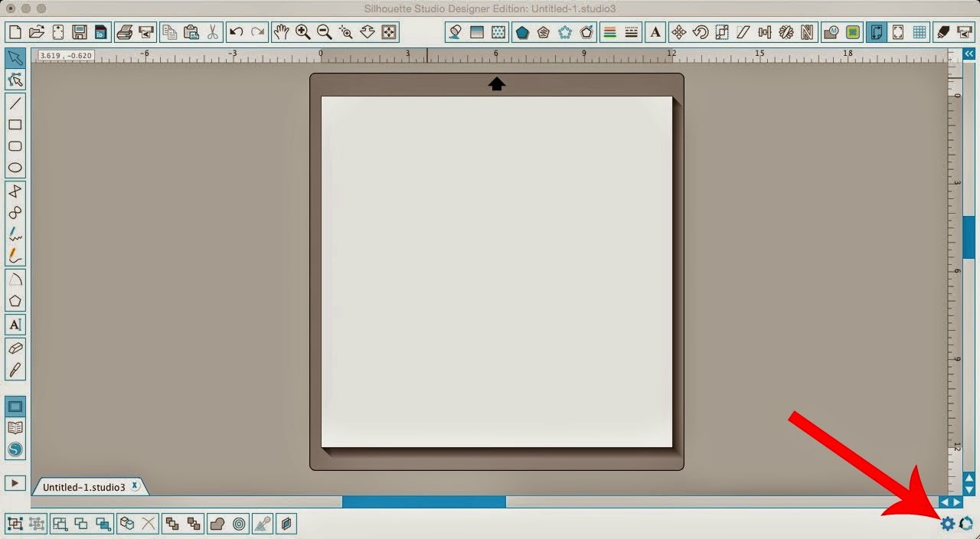This screenshot has height=539, width=980.
Task: Send the document to the Silhouette cutter
Action: [145, 31]
